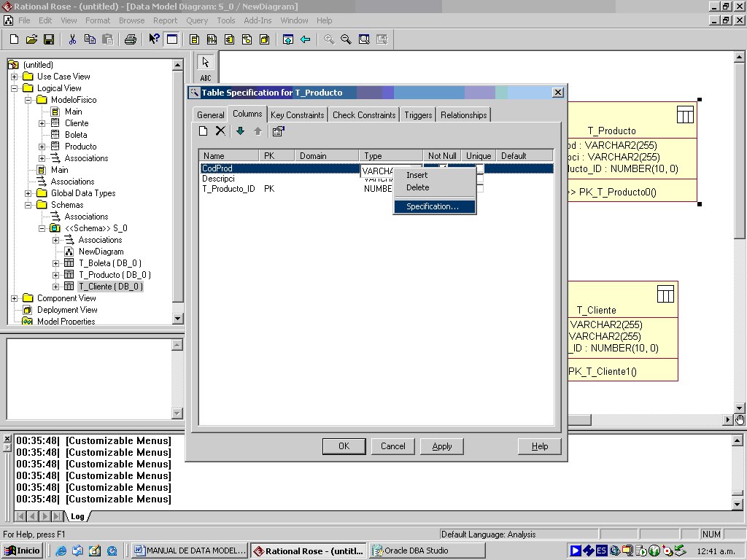Choose Specification... from the context menu
This screenshot has width=747, height=560.
pyautogui.click(x=435, y=206)
